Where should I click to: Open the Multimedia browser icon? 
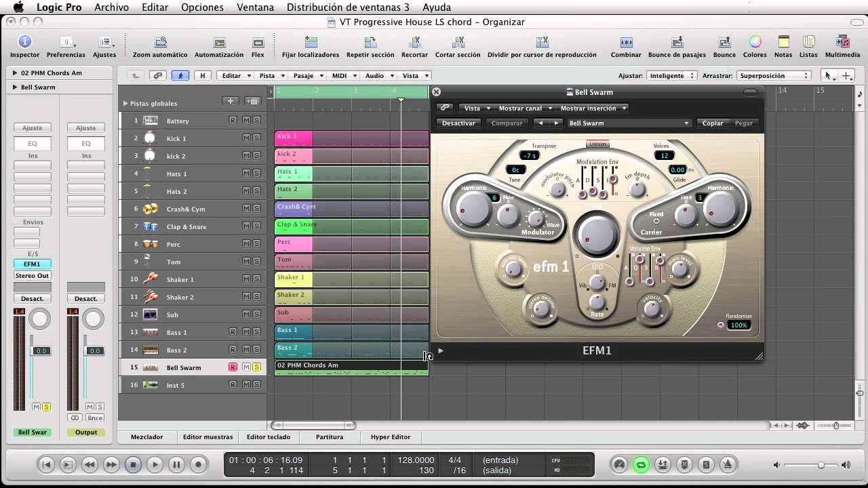[x=843, y=42]
